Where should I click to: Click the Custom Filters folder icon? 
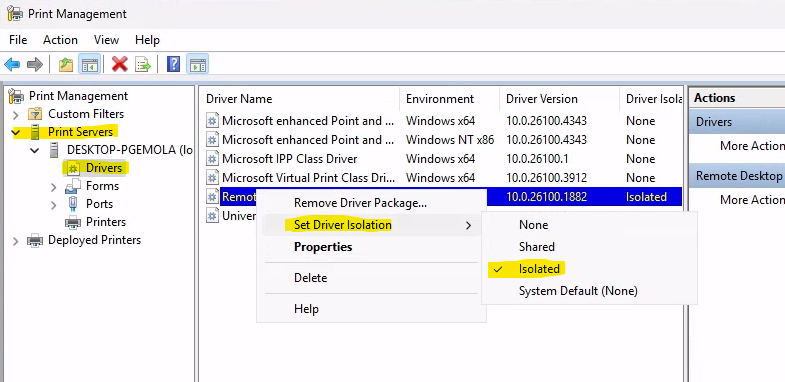(35, 114)
